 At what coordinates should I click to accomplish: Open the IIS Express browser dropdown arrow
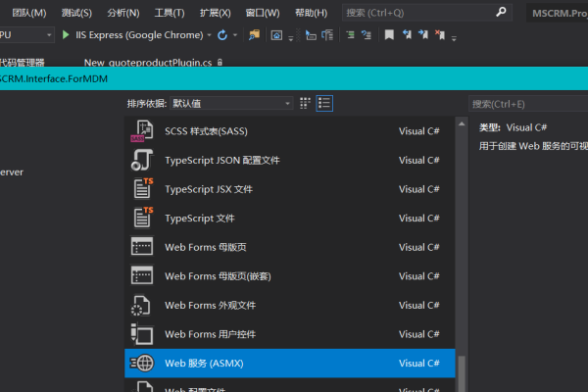click(210, 35)
